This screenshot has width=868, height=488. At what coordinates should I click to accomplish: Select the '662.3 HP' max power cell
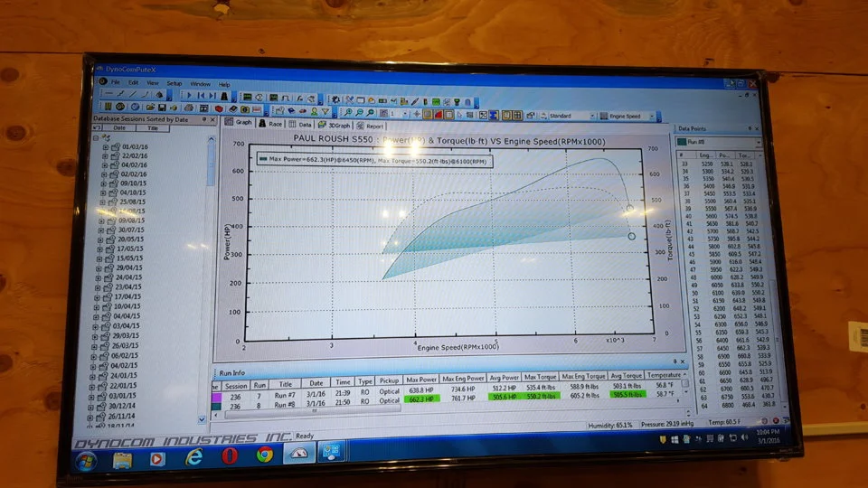pos(422,399)
